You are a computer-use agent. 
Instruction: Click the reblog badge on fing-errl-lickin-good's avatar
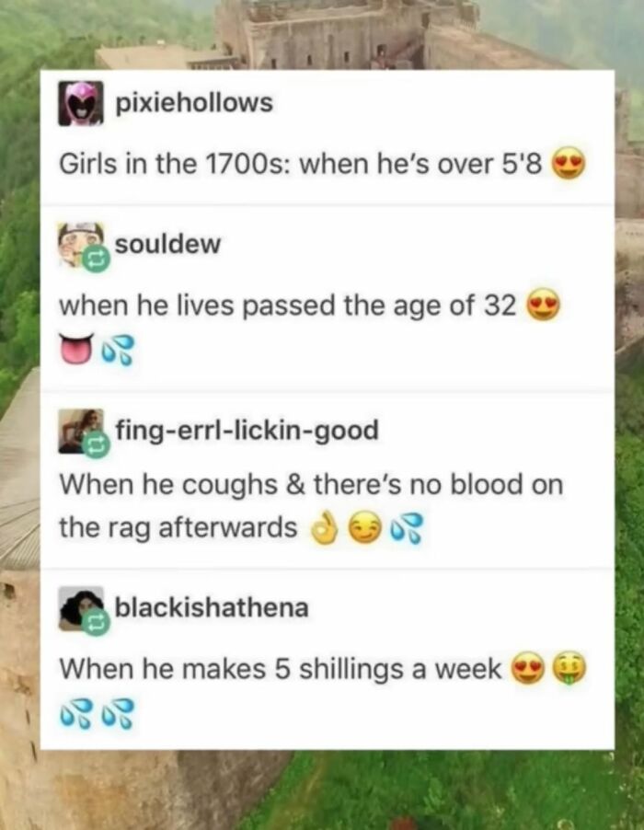pos(97,447)
